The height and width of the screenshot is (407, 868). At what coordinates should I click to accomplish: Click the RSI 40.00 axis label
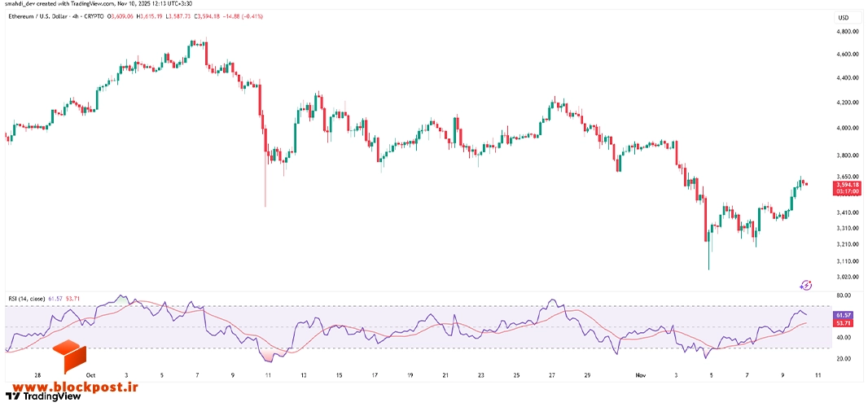click(x=845, y=337)
